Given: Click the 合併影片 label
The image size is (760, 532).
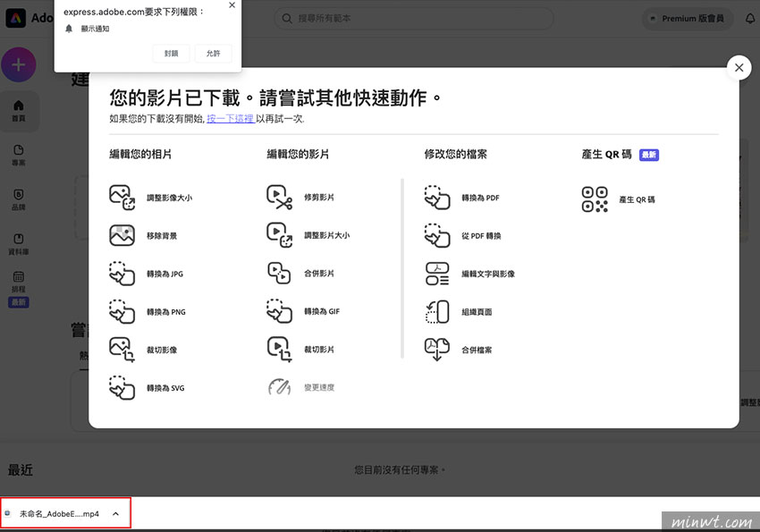Looking at the screenshot, I should (319, 274).
